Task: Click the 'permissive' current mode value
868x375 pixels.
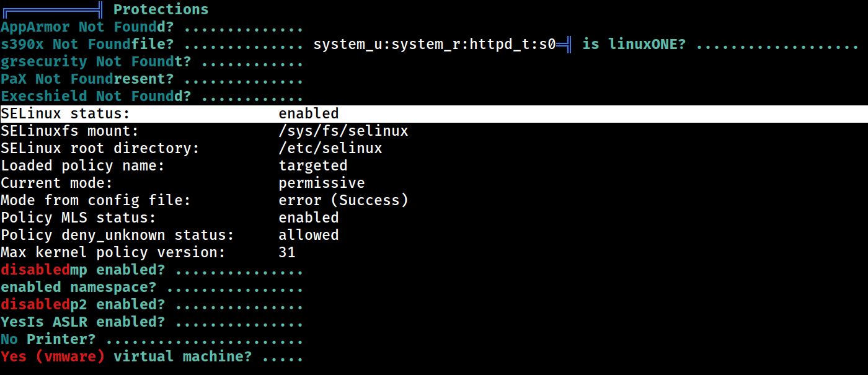Action: tap(322, 183)
